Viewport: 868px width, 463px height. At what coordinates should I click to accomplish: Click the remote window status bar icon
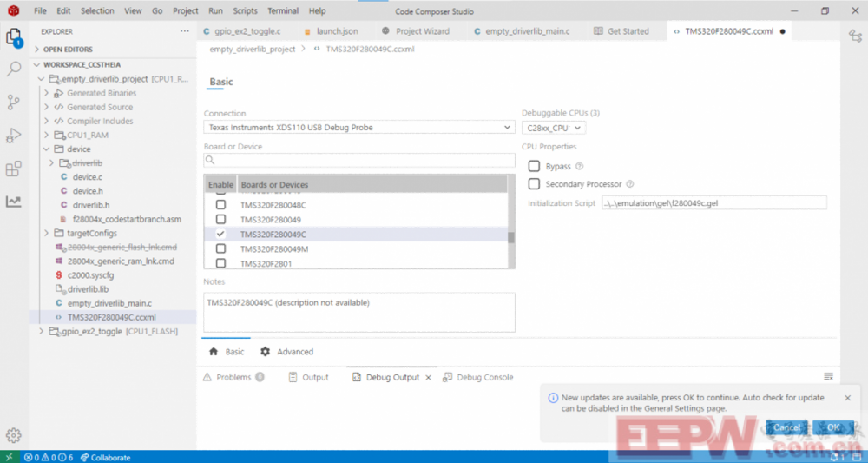point(10,458)
